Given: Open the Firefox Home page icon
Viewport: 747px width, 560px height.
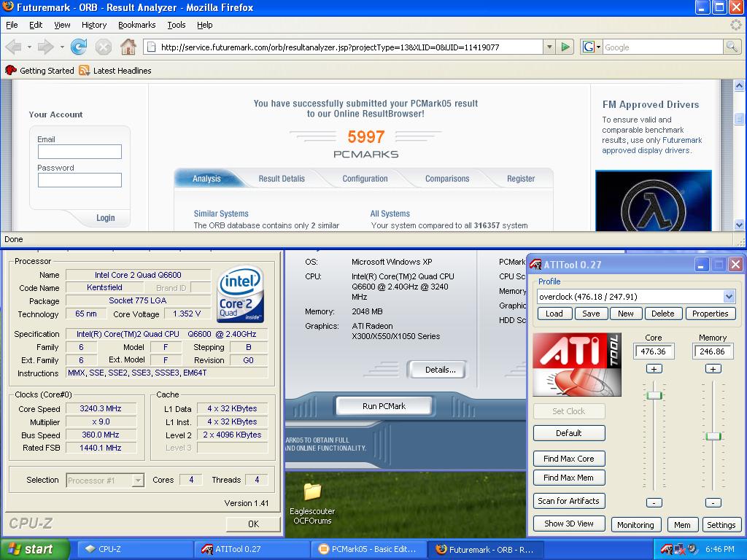Looking at the screenshot, I should point(128,47).
